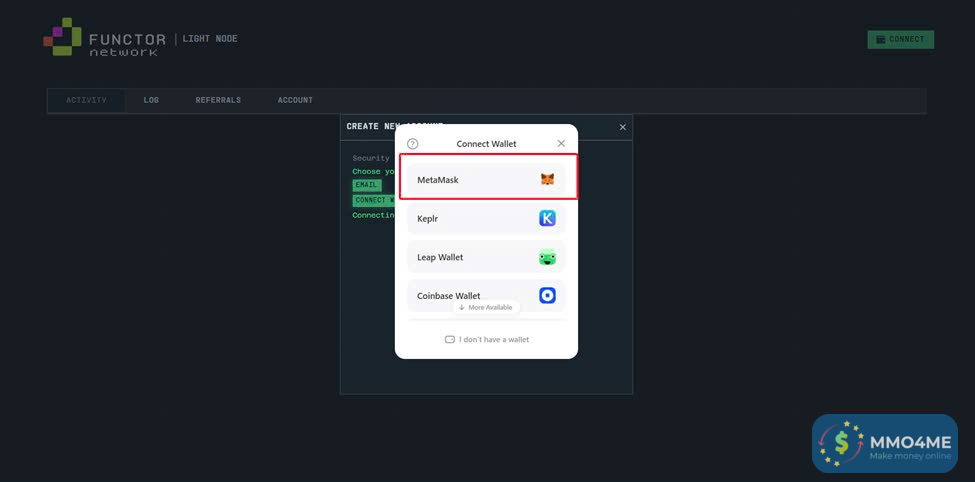Pick the Coinbase Wallet option
The width and height of the screenshot is (975, 482).
(486, 295)
